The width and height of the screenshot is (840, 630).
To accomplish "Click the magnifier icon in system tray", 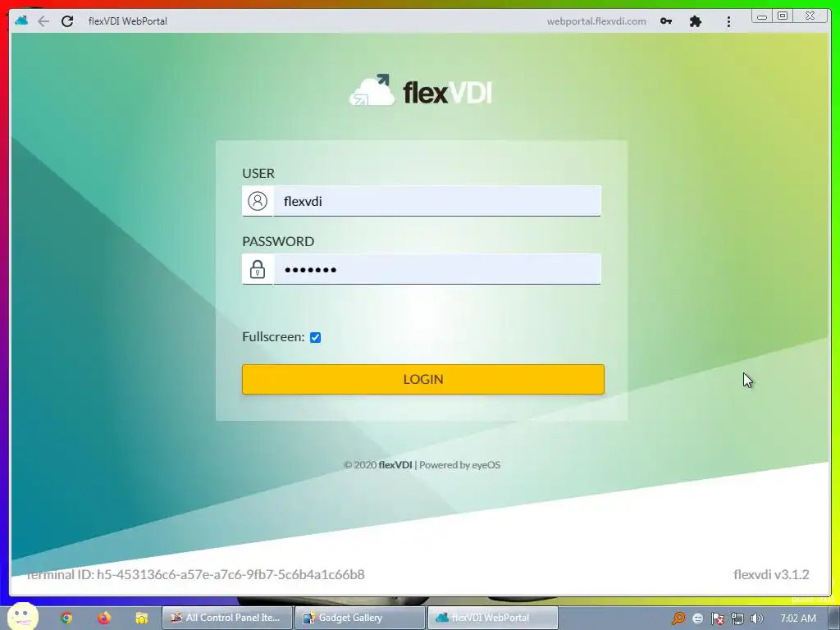I will click(x=678, y=619).
